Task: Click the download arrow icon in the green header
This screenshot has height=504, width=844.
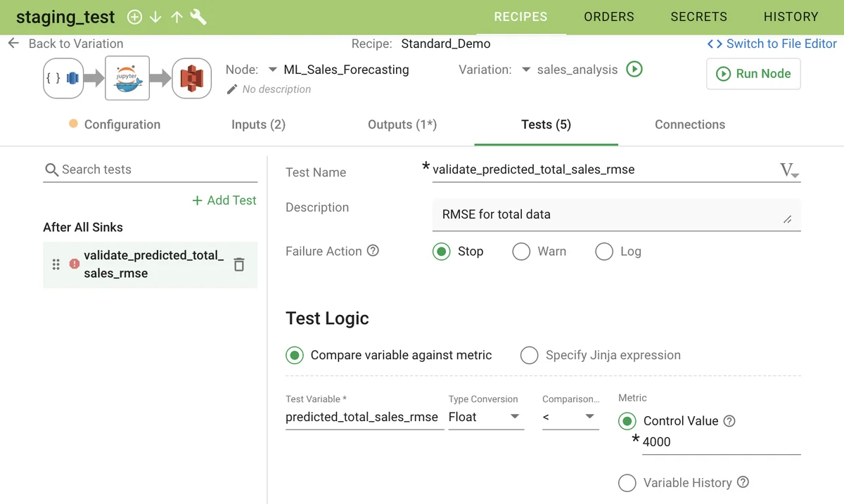Action: point(155,16)
